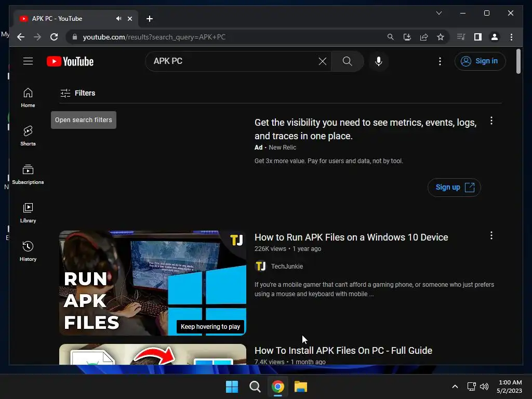Click the YouTube logo

point(70,61)
